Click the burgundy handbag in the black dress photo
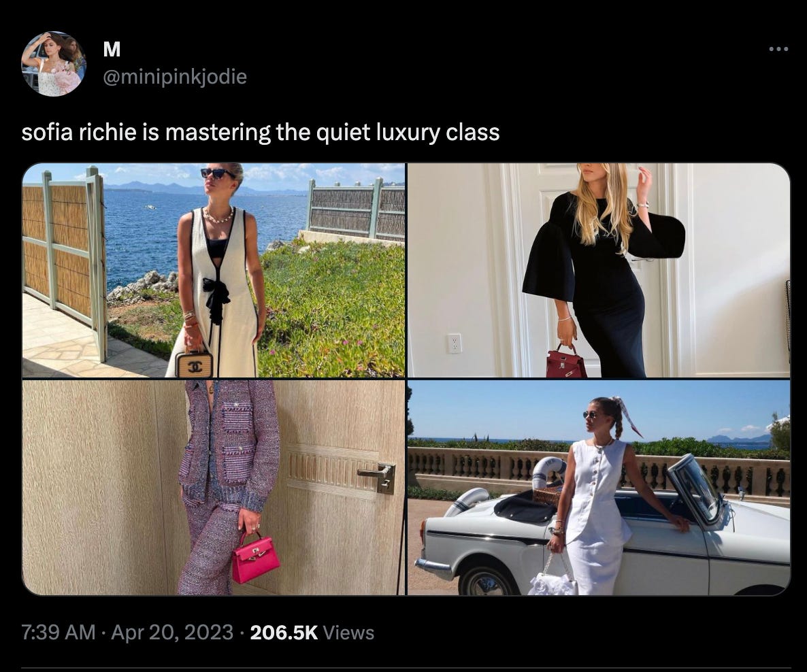The image size is (807, 672). pyautogui.click(x=565, y=363)
